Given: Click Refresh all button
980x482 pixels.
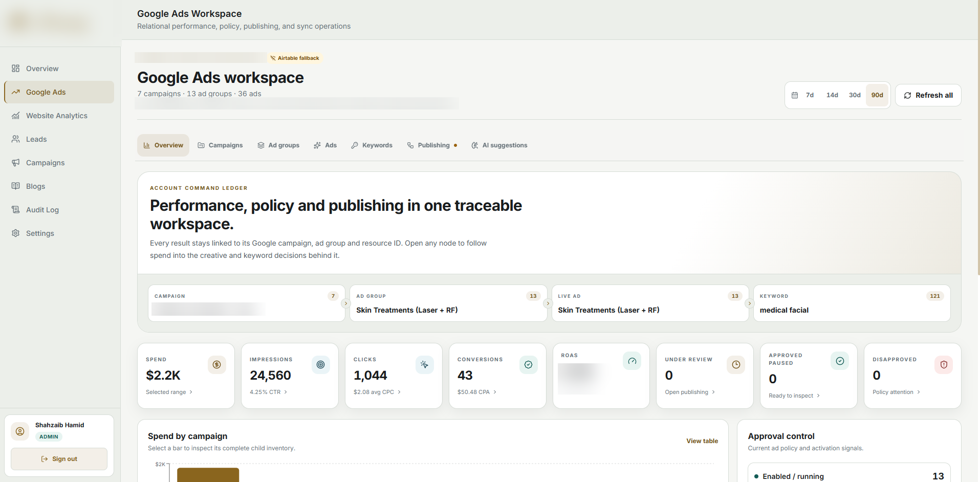Looking at the screenshot, I should pyautogui.click(x=928, y=95).
